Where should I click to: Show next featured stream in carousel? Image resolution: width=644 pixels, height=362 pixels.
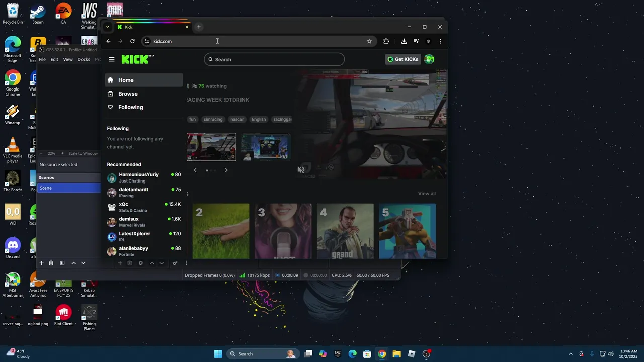click(x=226, y=170)
